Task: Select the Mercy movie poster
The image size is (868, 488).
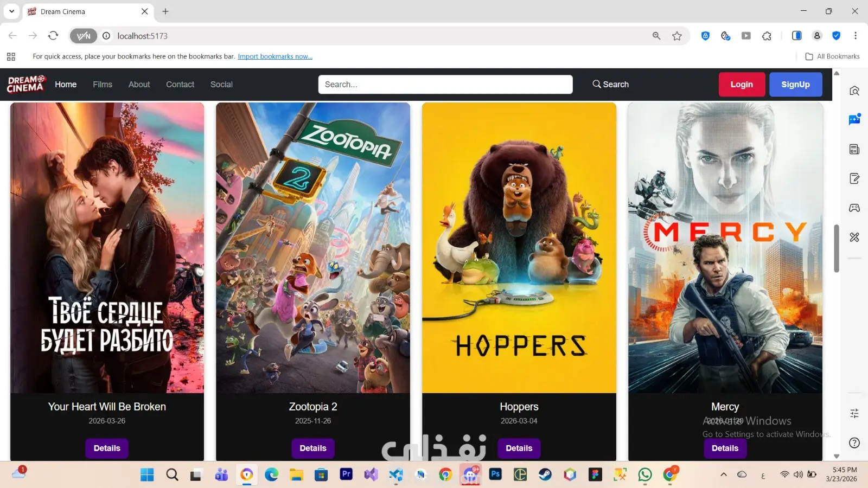Action: point(725,248)
